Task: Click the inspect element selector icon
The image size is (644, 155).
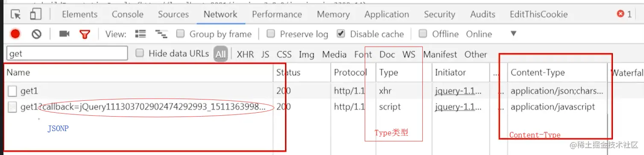Action: coord(16,15)
